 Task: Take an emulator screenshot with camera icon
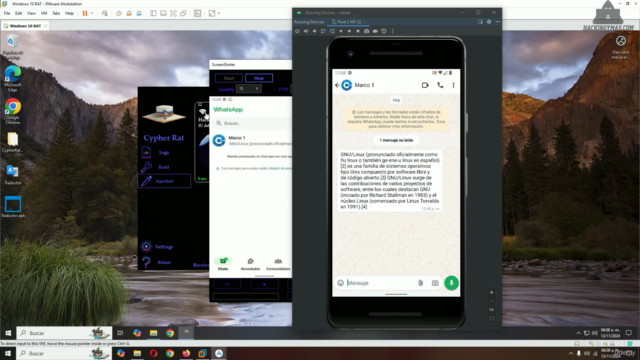point(367,31)
